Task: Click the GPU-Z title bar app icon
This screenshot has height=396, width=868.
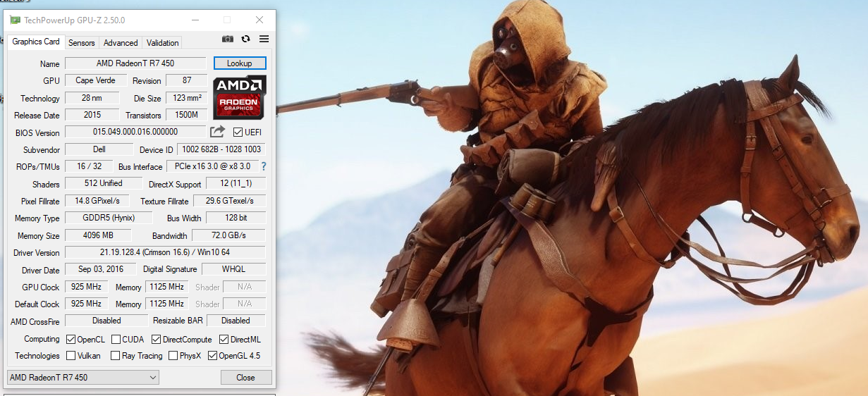Action: click(x=15, y=20)
